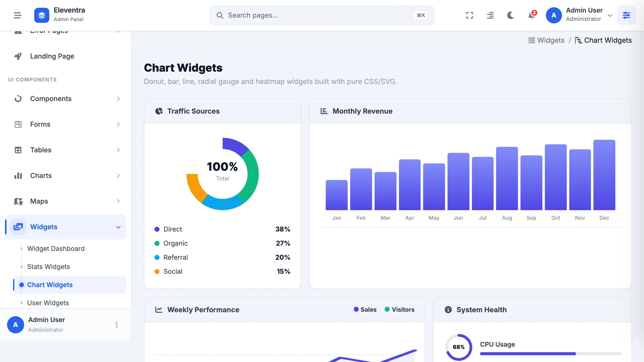Click the Charts bar icon
Image resolution: width=644 pixels, height=362 pixels.
click(18, 176)
